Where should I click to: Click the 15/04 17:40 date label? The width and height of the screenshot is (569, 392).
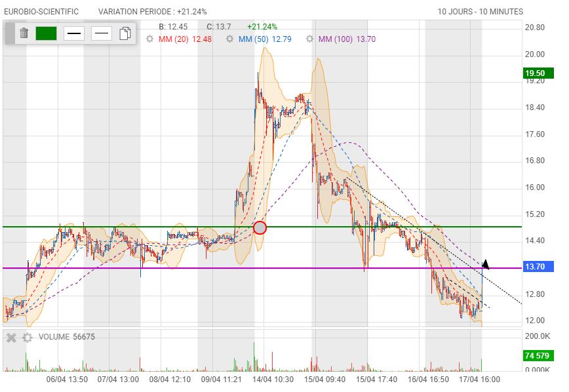click(x=376, y=380)
